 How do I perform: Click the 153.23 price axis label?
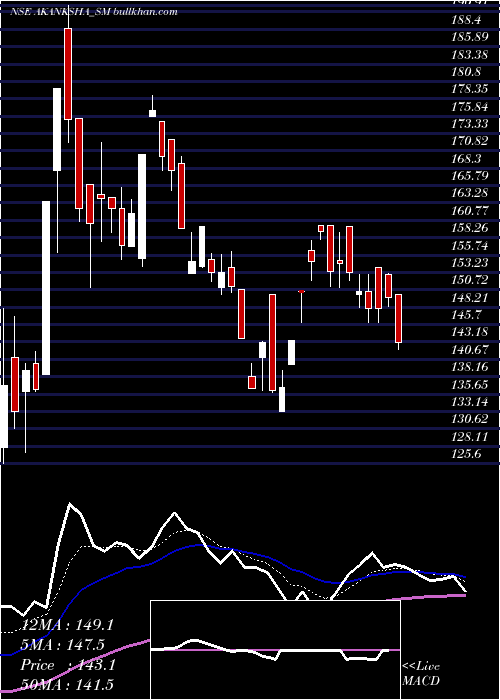(469, 264)
